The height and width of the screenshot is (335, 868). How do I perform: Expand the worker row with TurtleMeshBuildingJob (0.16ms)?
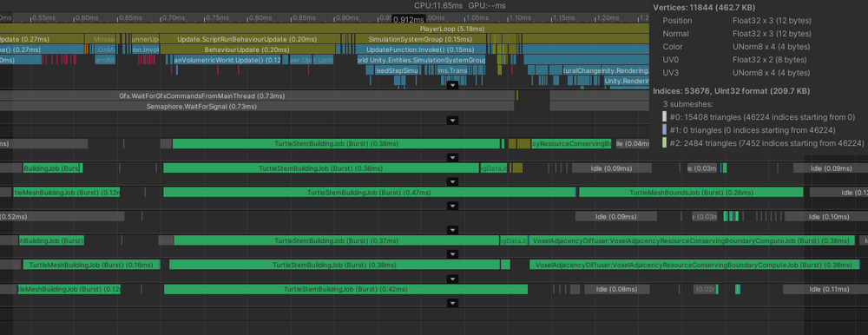[452, 279]
